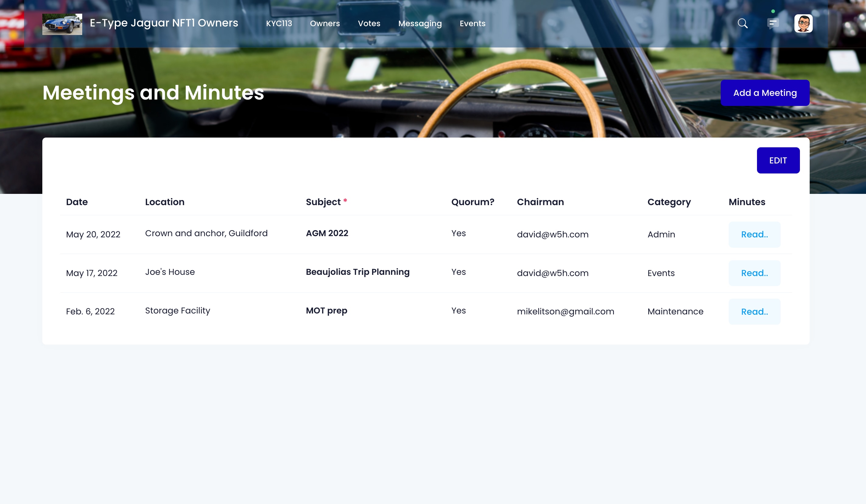
Task: Open the Events menu item
Action: [x=472, y=23]
